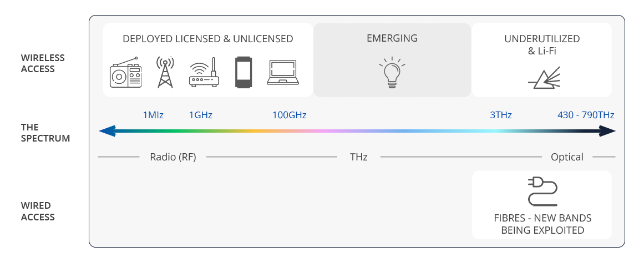Click the Optical band label
This screenshot has width=644, height=267.
(567, 157)
